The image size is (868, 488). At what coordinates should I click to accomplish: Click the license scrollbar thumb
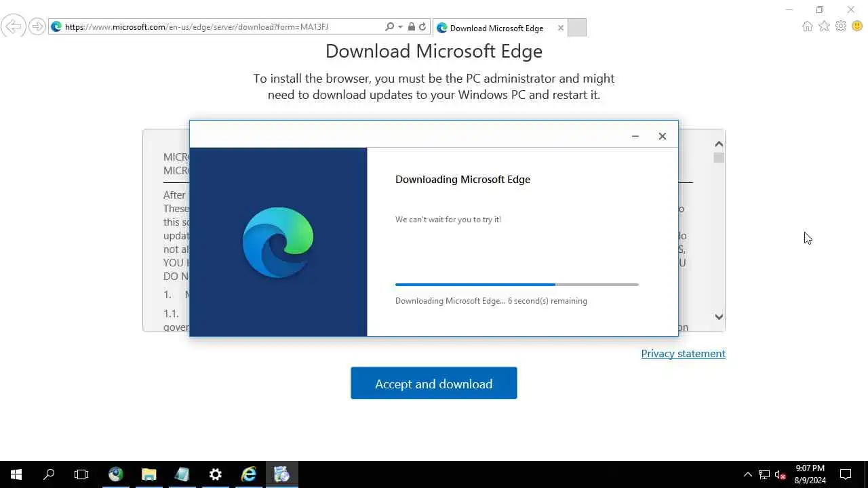pos(719,158)
